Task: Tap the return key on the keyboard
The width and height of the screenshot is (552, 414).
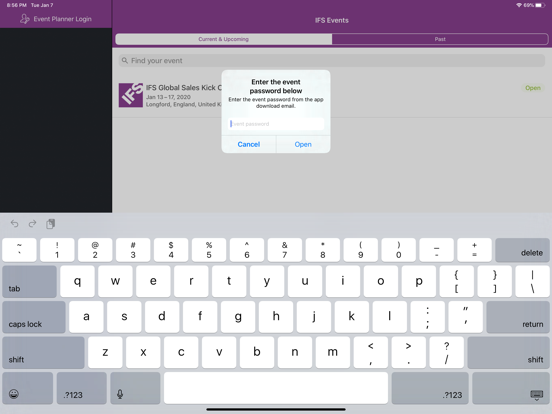Action: point(518,317)
